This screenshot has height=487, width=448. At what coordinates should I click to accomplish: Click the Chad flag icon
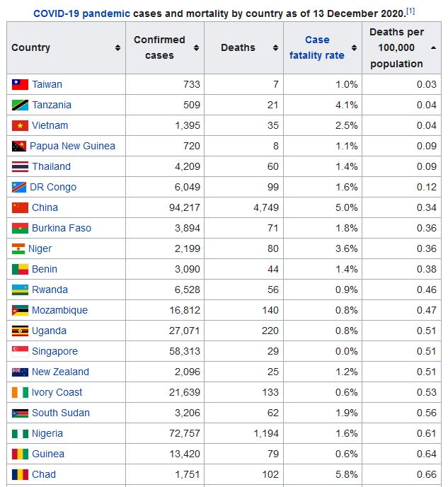(x=21, y=474)
